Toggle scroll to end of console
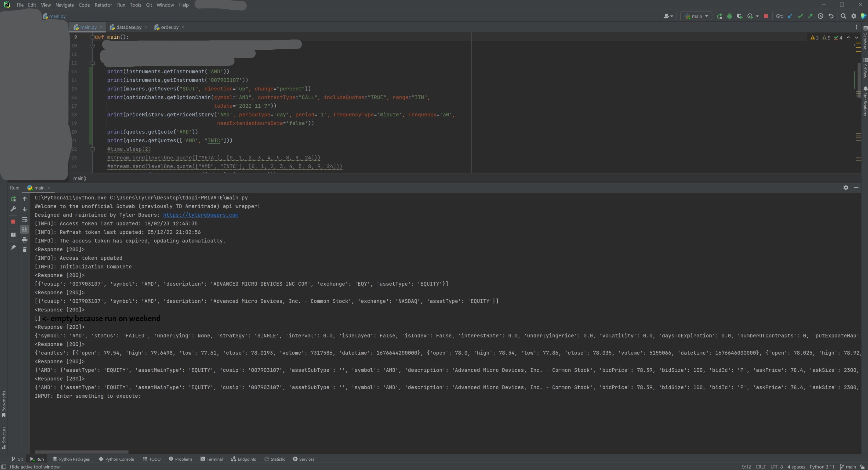This screenshot has width=868, height=470. pyautogui.click(x=25, y=229)
